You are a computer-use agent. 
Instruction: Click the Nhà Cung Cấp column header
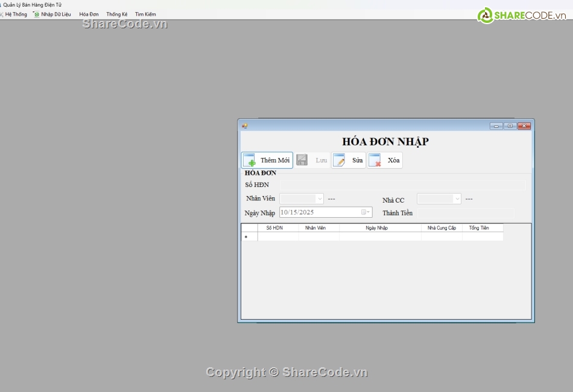442,228
